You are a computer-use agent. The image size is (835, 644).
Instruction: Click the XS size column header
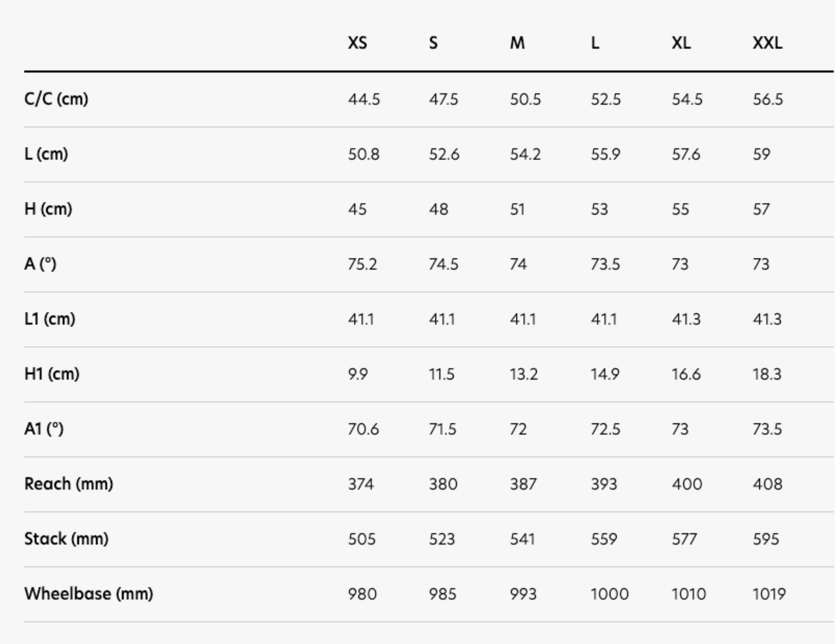coord(357,43)
